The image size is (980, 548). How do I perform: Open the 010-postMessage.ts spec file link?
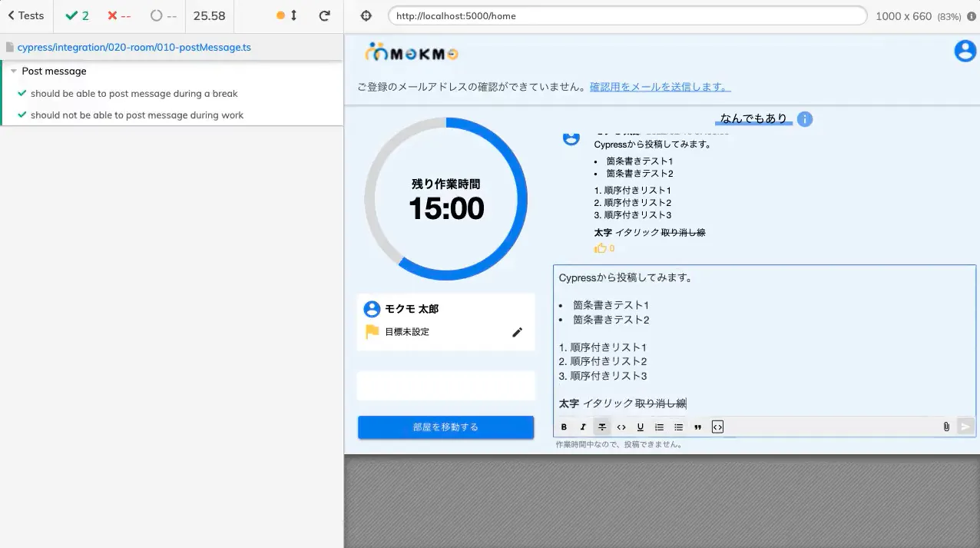(x=134, y=48)
